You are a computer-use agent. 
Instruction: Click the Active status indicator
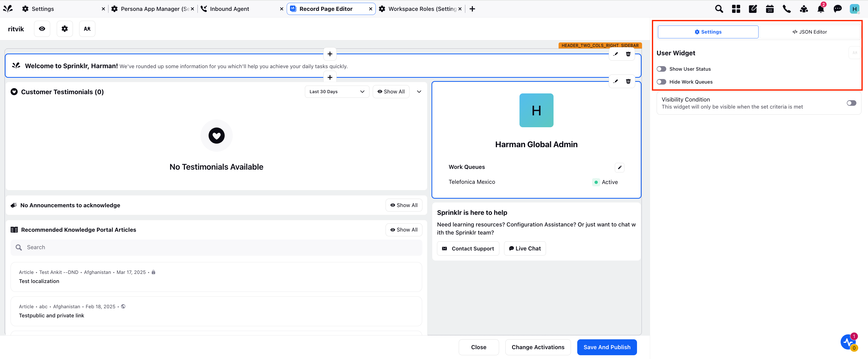[605, 182]
